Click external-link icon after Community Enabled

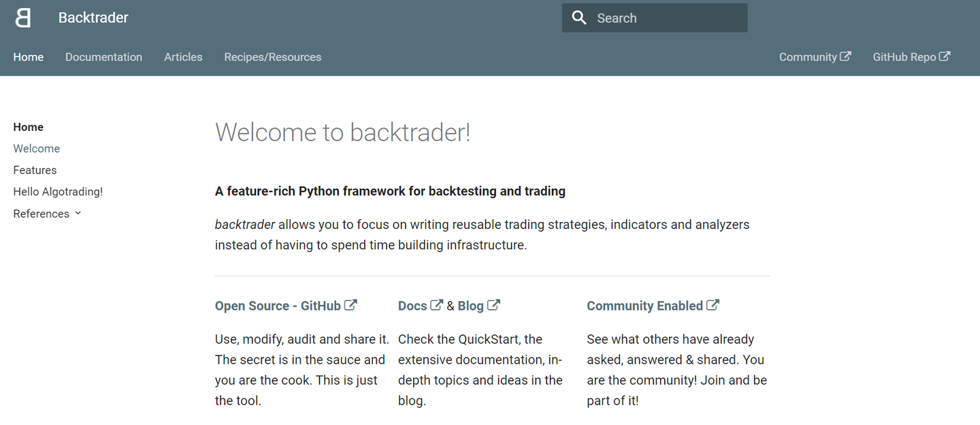(713, 305)
